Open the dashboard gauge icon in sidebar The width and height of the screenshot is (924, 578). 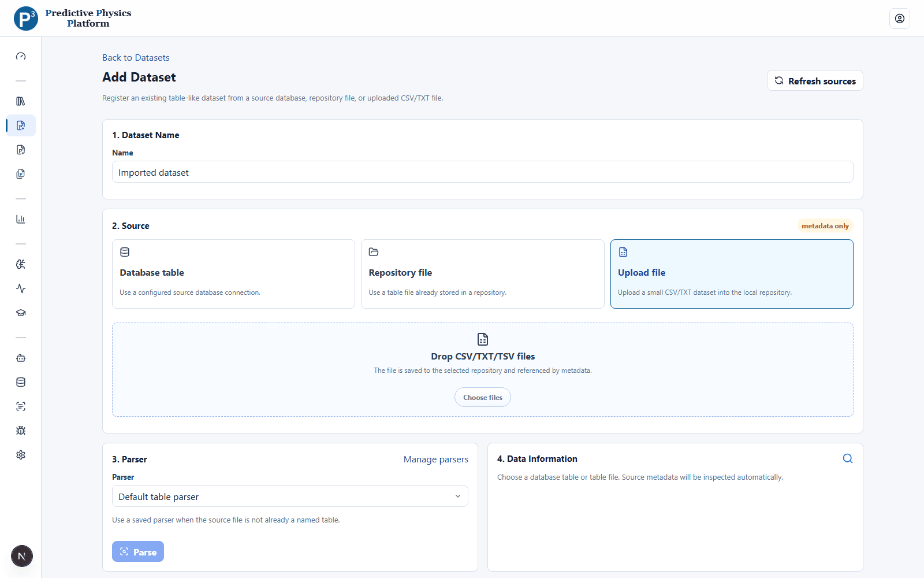tap(21, 56)
